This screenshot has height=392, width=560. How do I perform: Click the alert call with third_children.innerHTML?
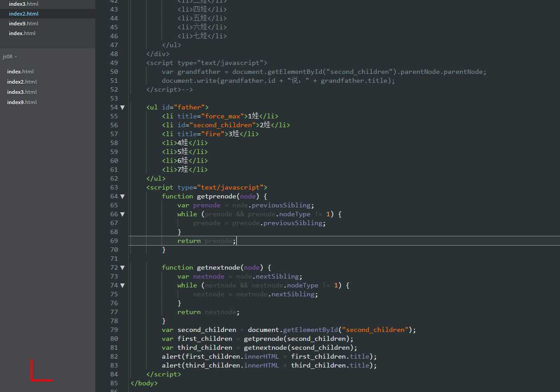[x=269, y=365]
